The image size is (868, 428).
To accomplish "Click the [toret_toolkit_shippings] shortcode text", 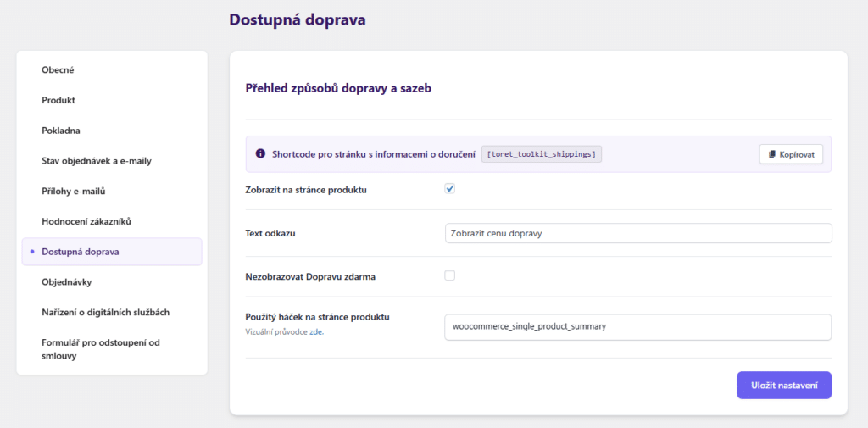I will pos(542,154).
